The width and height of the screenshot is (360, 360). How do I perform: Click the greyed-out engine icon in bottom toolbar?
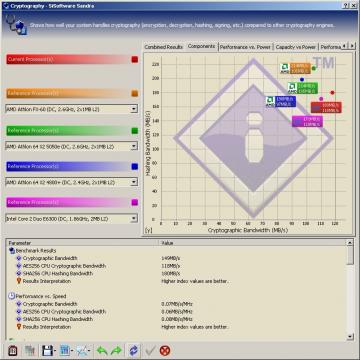(x=30, y=350)
